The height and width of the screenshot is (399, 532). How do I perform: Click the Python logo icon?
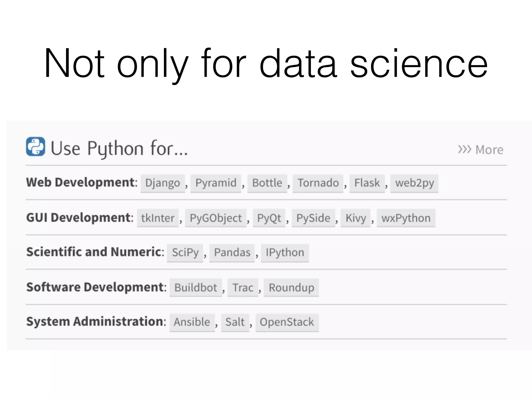click(36, 147)
